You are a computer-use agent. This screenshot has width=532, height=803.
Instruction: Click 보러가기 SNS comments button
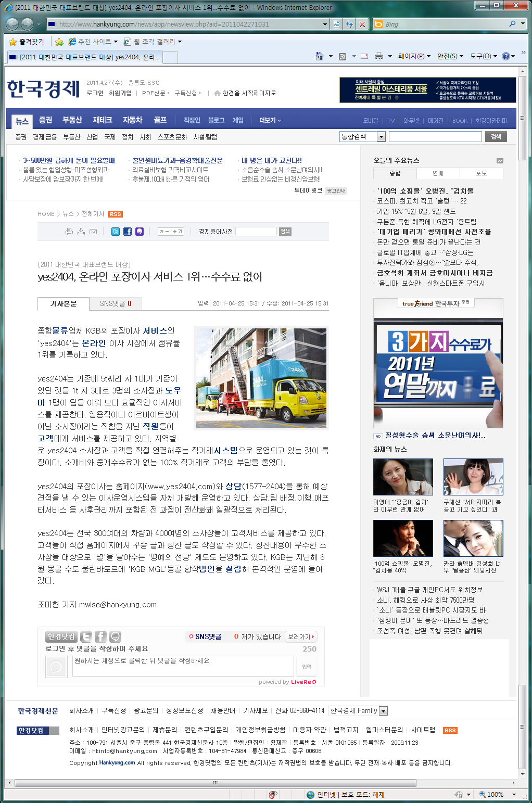[x=301, y=636]
